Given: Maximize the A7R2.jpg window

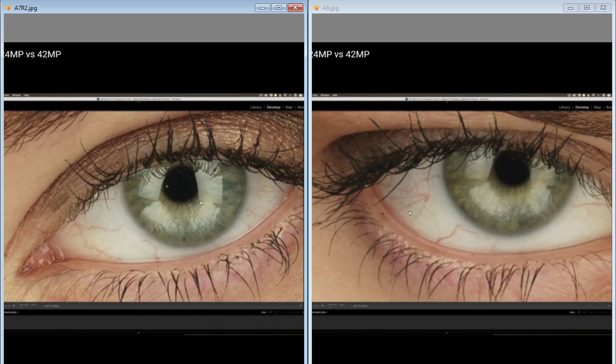Looking at the screenshot, I should pyautogui.click(x=279, y=8).
